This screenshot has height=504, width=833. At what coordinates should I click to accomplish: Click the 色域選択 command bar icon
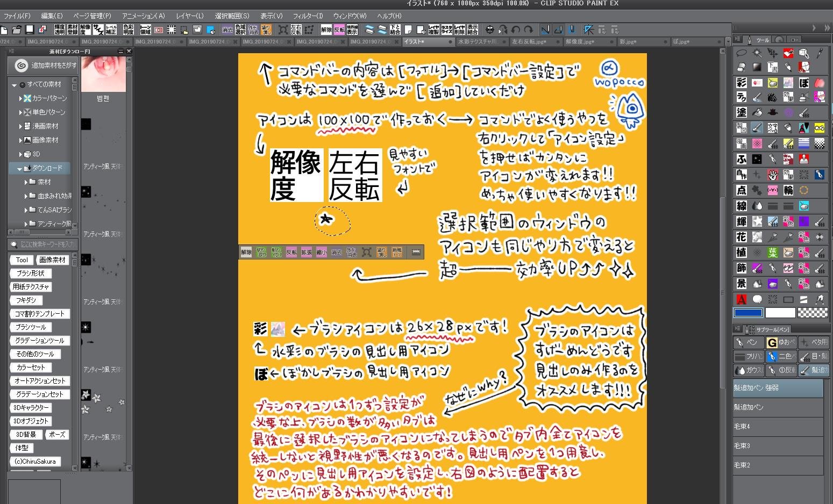pyautogui.click(x=240, y=30)
